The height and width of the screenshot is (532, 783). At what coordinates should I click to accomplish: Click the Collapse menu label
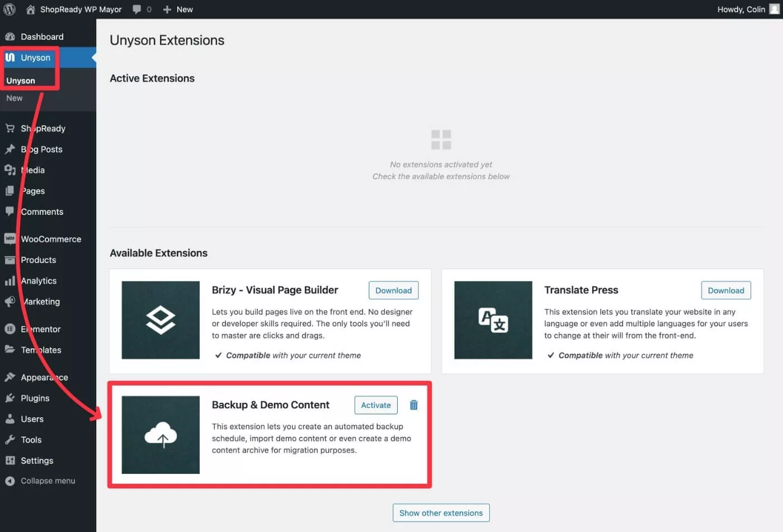pyautogui.click(x=48, y=481)
